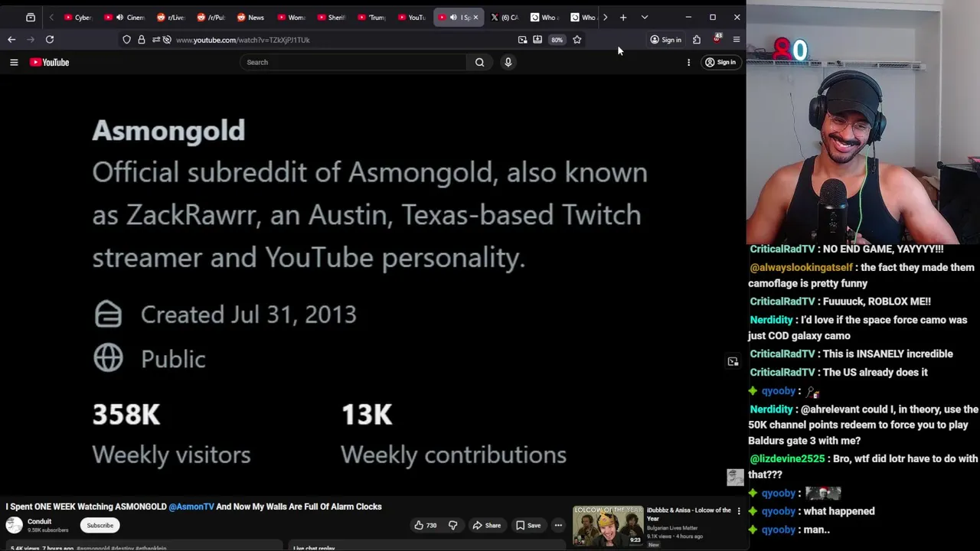Open the site permissions icon in address bar
The image size is (980, 551).
[156, 40]
